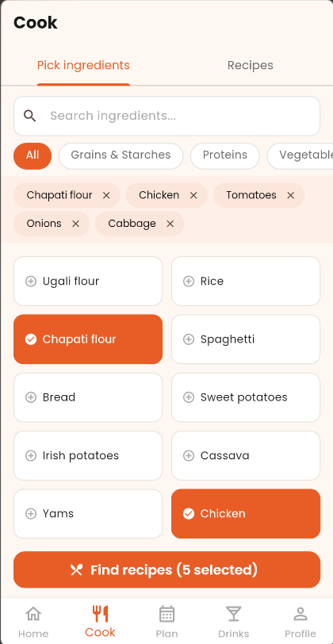
Task: Add Sweet potatoes to the selection
Action: (x=246, y=397)
